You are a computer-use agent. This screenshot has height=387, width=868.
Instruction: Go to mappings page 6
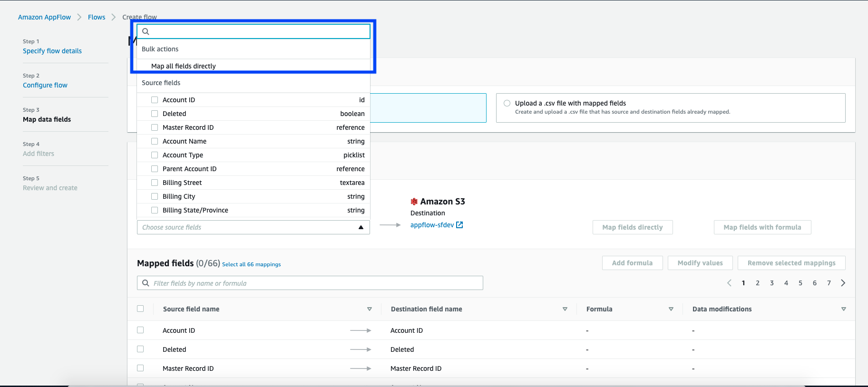(x=815, y=283)
